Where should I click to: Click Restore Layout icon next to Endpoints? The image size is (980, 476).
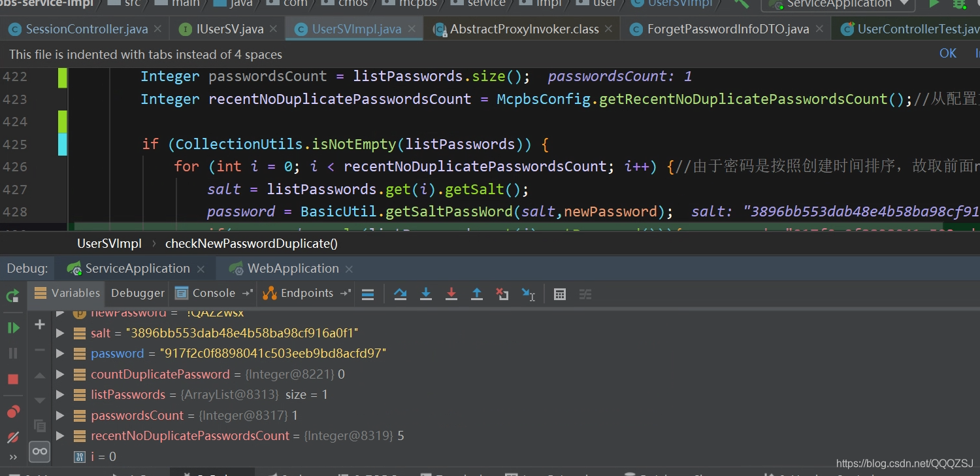[346, 294]
